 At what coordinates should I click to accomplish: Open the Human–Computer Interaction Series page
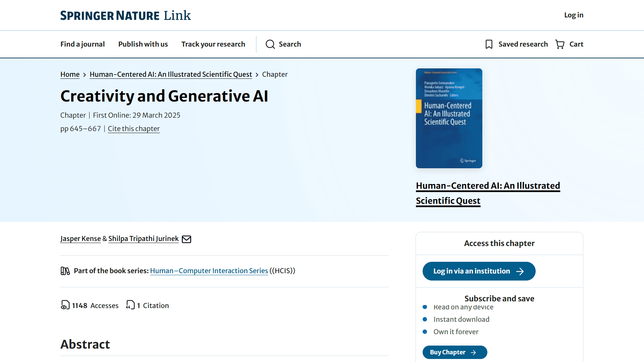pyautogui.click(x=209, y=271)
